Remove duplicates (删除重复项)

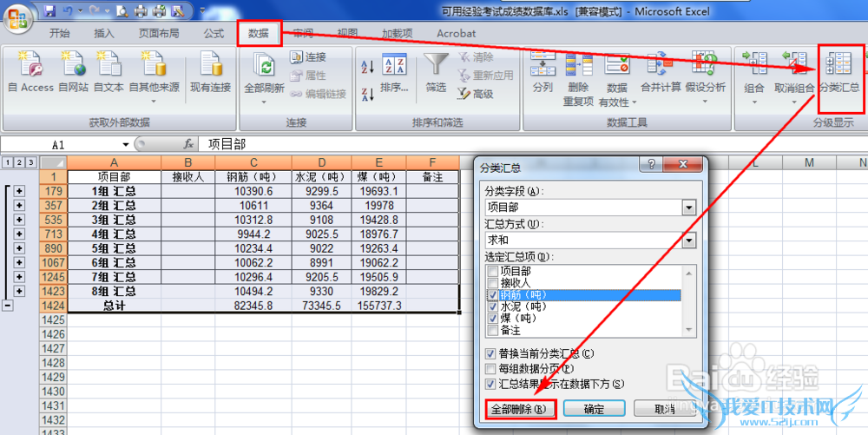(578, 79)
